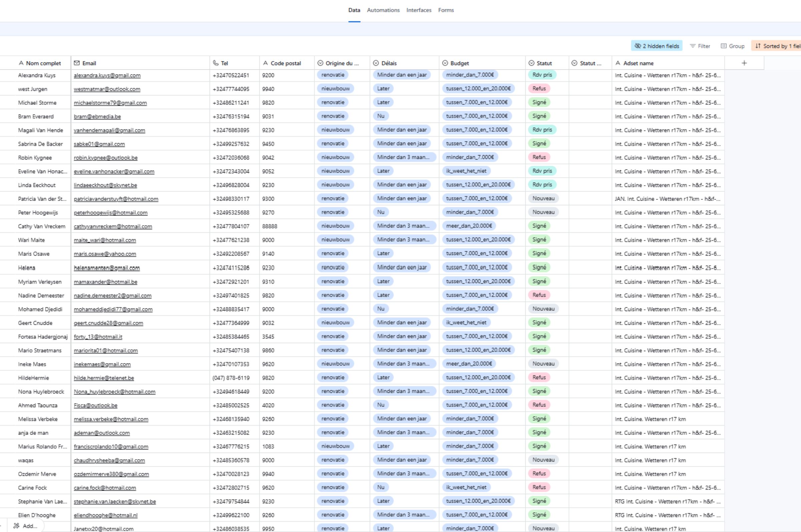The height and width of the screenshot is (532, 801).
Task: Open Statut dropdown for west Jurgen row
Action: [x=539, y=88]
